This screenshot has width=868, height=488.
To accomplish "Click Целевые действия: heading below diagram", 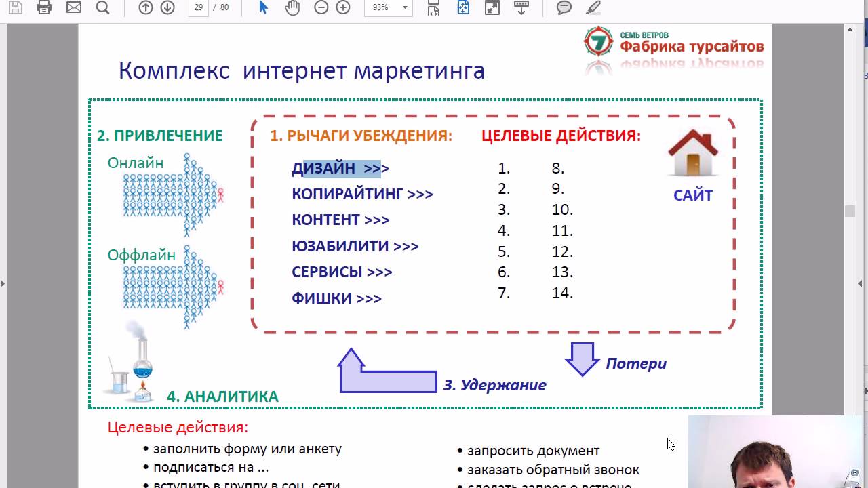I will coord(178,428).
